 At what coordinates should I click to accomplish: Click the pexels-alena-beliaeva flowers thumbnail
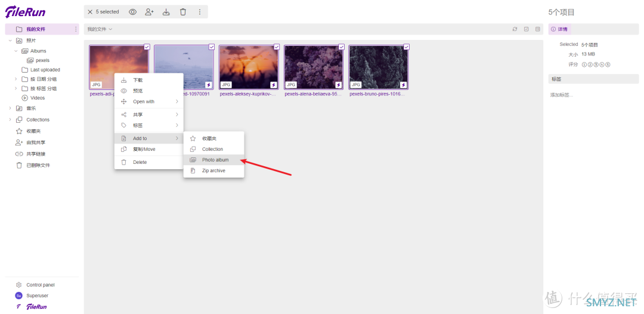pyautogui.click(x=314, y=67)
